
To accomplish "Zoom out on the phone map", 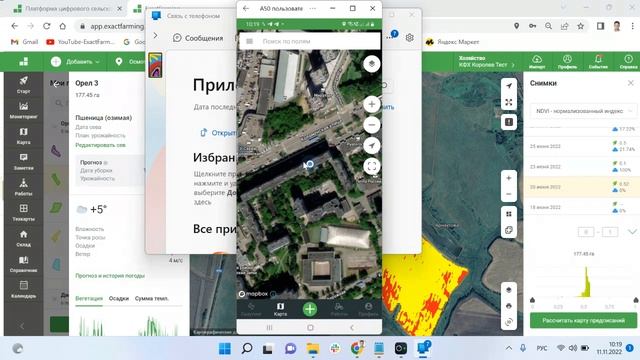I will click(x=371, y=125).
